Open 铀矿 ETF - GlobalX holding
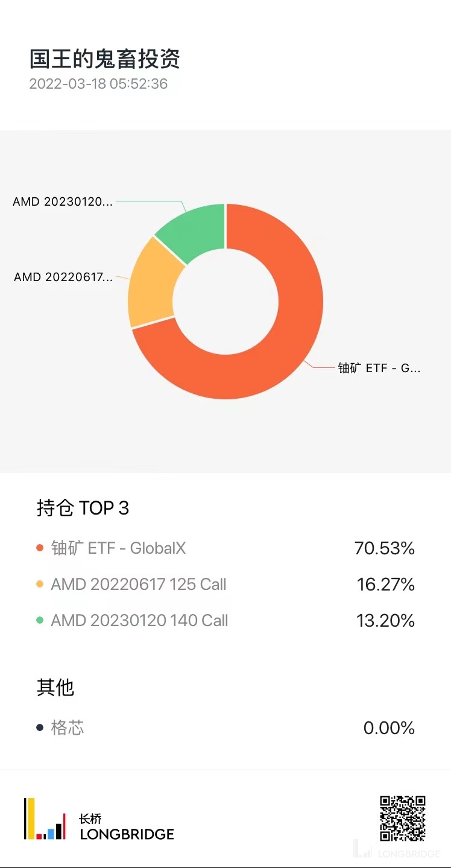 pyautogui.click(x=118, y=548)
